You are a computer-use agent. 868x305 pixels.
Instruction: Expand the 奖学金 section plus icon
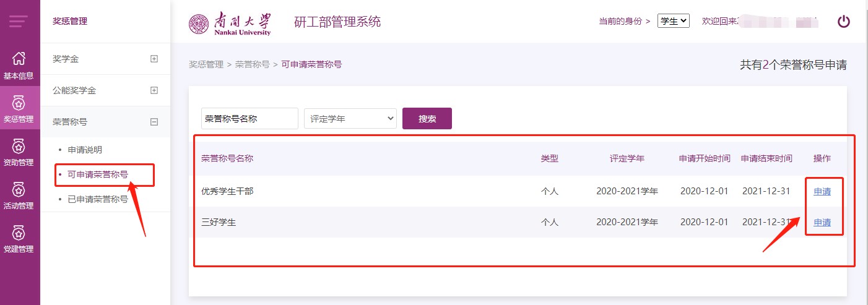click(x=154, y=59)
